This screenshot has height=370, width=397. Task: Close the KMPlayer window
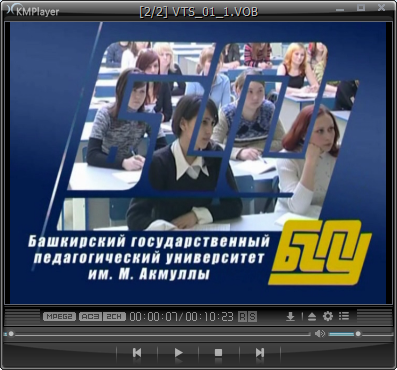(381, 7)
